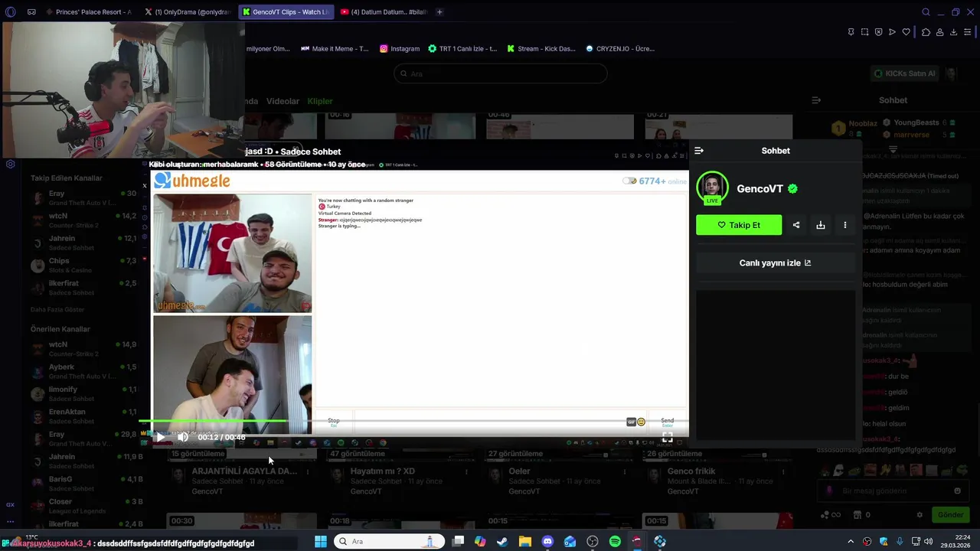Open the bookmarks heart icon in toolbar
Screen dimensions: 980x551
(906, 32)
